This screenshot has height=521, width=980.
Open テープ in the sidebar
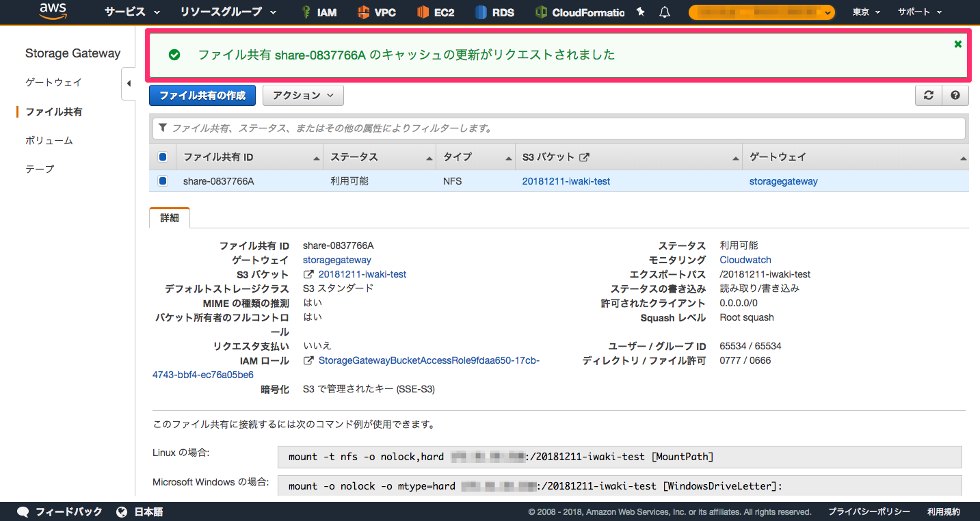tap(40, 169)
